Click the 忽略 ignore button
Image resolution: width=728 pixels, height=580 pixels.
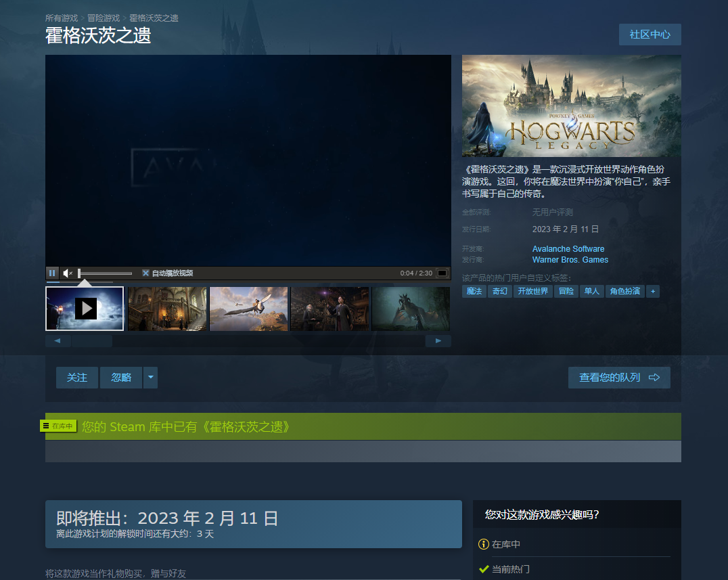click(x=120, y=378)
